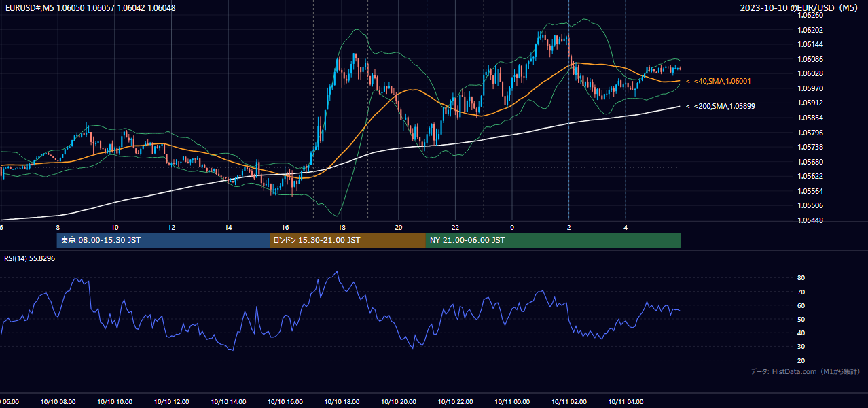
Task: Click RSI scale value 60
Action: pyautogui.click(x=801, y=305)
